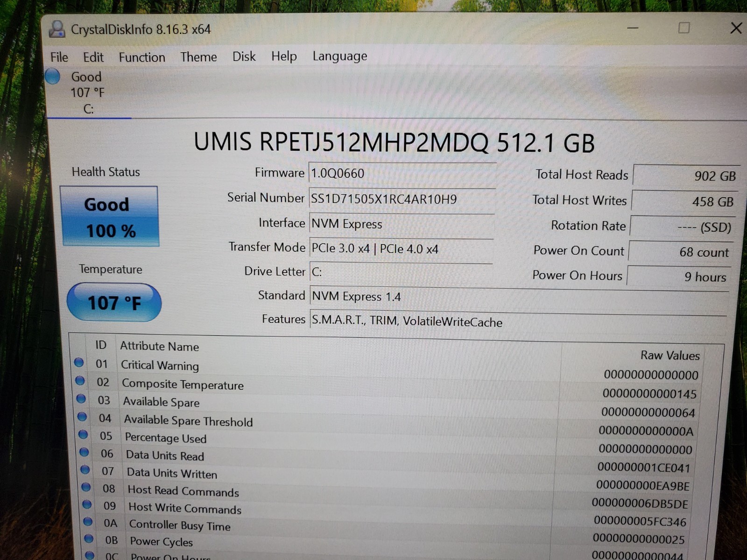
Task: Open the Function menu
Action: click(x=142, y=57)
